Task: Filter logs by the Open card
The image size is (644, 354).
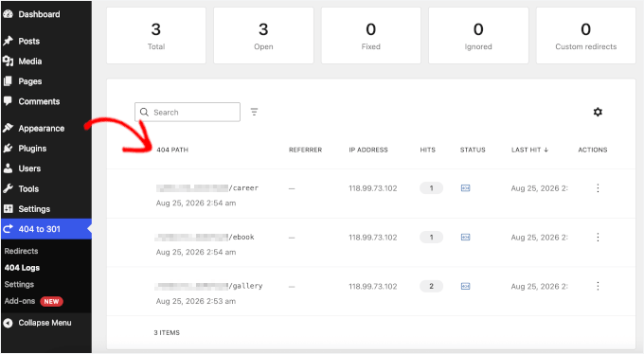Action: tap(263, 35)
